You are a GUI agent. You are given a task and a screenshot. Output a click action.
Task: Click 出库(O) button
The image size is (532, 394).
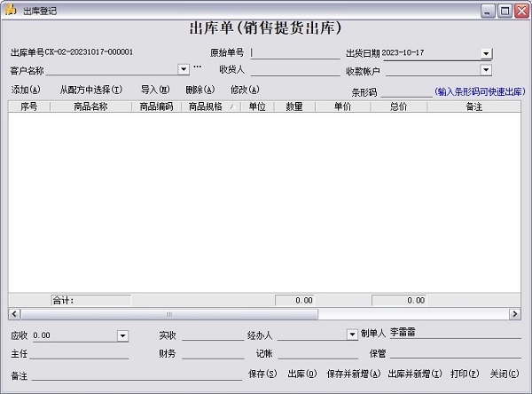point(302,374)
